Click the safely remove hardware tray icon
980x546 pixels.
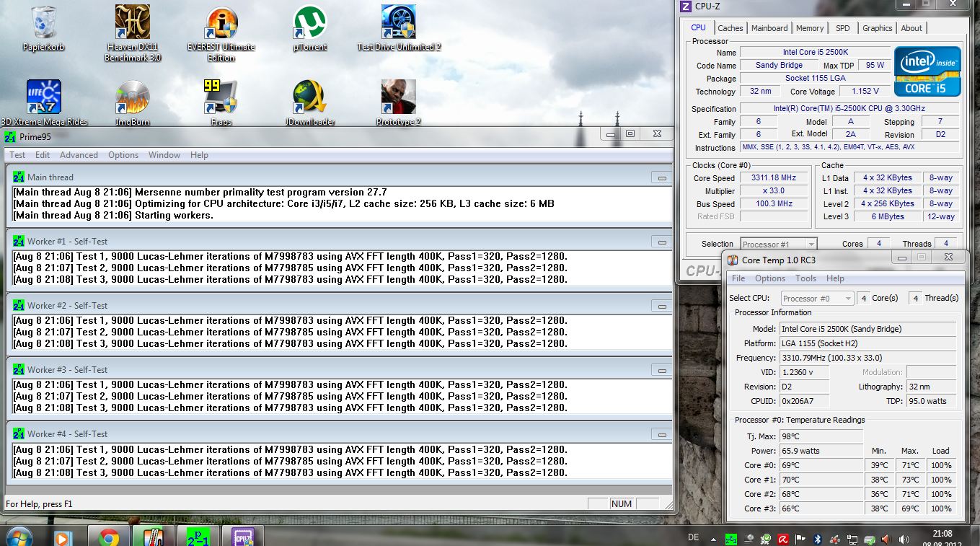point(870,539)
